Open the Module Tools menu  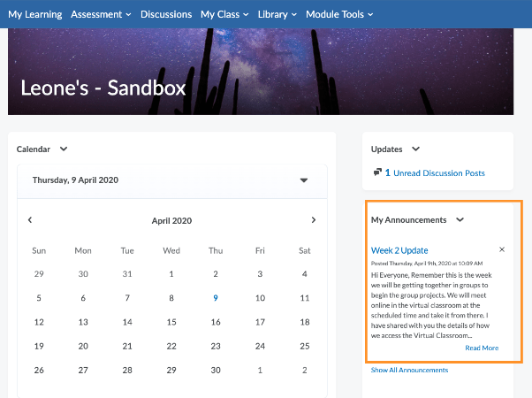(x=339, y=14)
